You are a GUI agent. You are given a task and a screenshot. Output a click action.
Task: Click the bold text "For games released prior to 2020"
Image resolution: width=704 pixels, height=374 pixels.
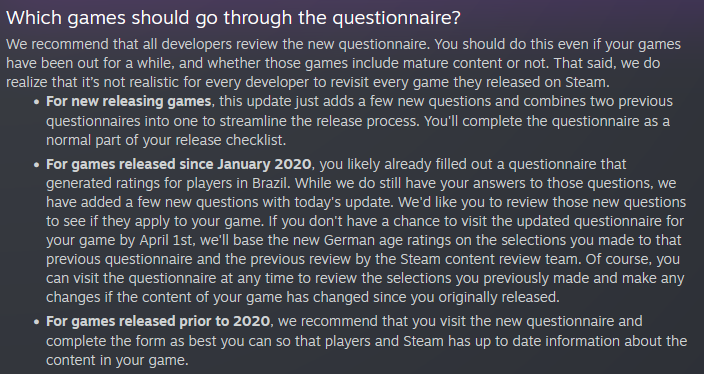[158, 321]
